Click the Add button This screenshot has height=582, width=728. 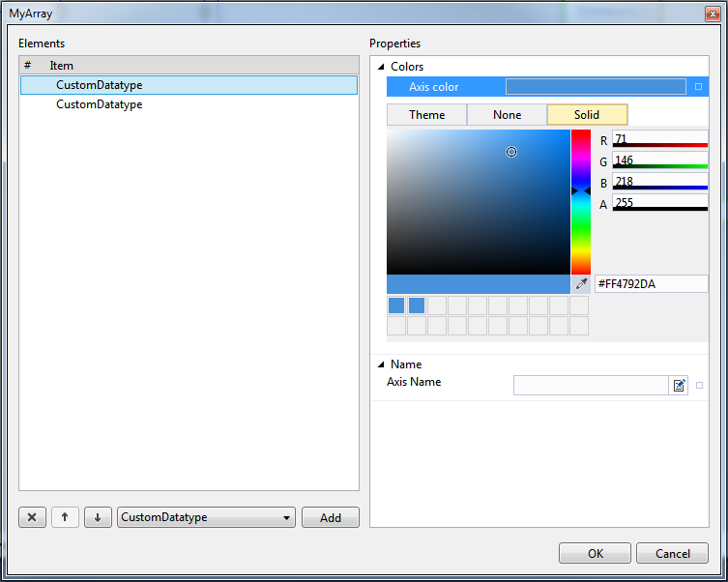(x=331, y=517)
